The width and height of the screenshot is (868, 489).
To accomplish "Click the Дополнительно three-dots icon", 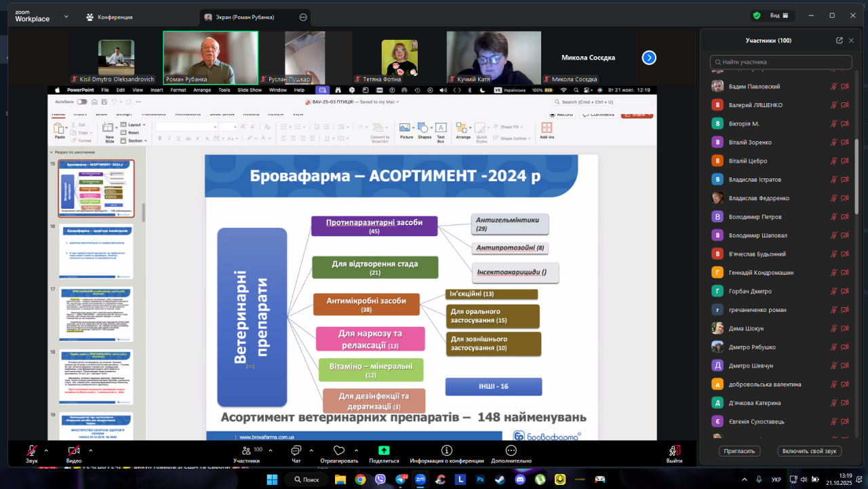I will 512,450.
